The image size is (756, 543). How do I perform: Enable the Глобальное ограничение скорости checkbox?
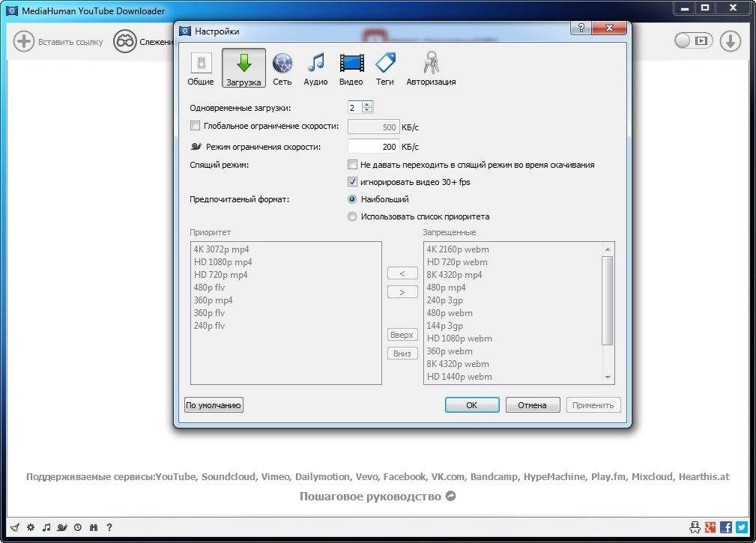[x=195, y=126]
